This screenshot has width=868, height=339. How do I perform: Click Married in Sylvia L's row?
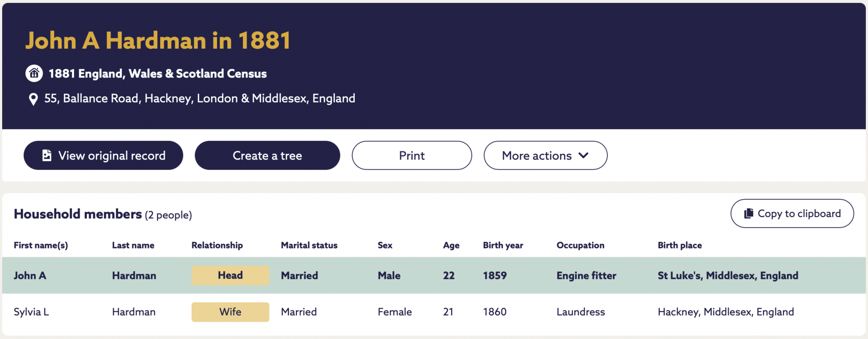[x=299, y=312]
